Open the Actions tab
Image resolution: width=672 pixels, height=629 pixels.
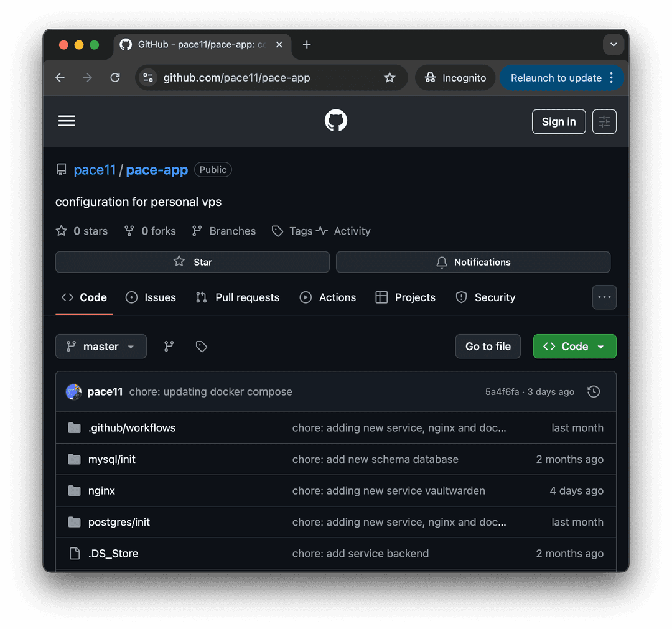[327, 297]
